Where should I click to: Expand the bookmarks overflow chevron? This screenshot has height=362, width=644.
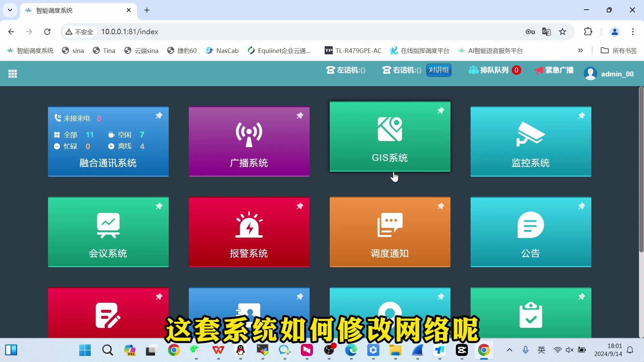tap(581, 51)
